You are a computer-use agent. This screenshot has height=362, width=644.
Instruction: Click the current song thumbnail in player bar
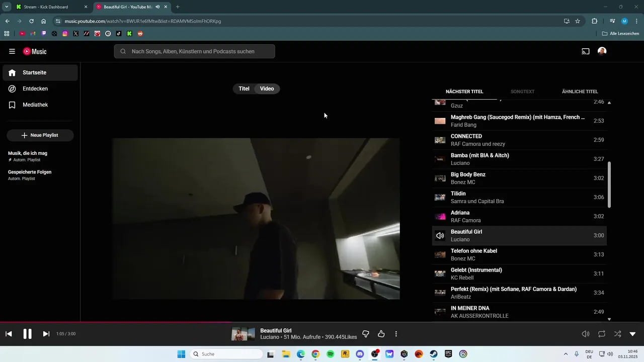coord(243,334)
